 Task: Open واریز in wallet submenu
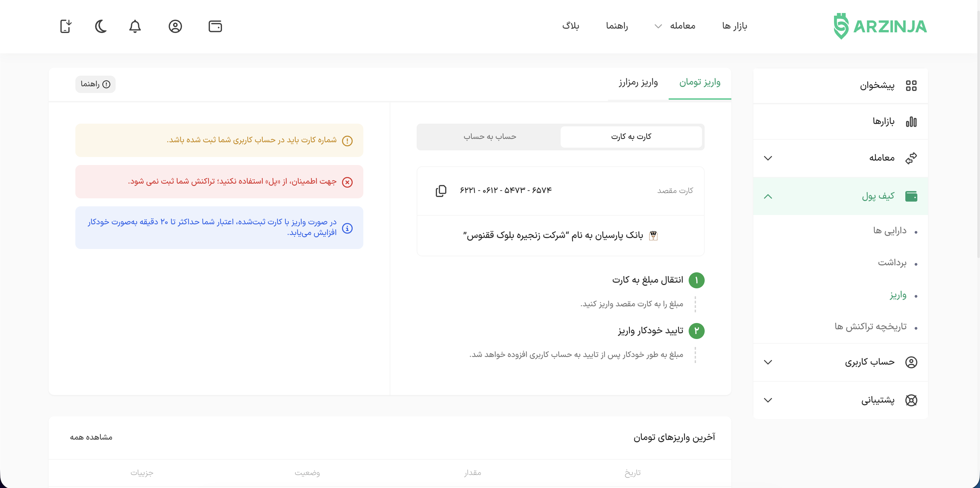898,295
